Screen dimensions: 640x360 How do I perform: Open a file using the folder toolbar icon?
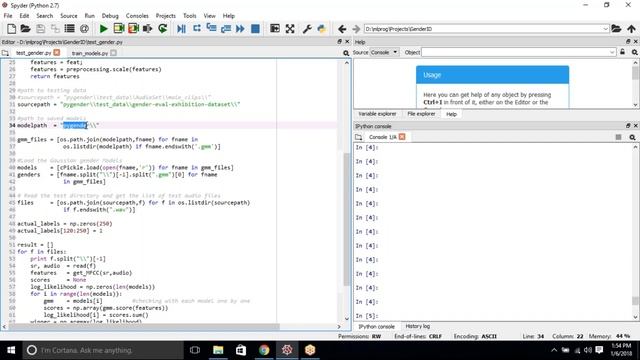[x=25, y=29]
